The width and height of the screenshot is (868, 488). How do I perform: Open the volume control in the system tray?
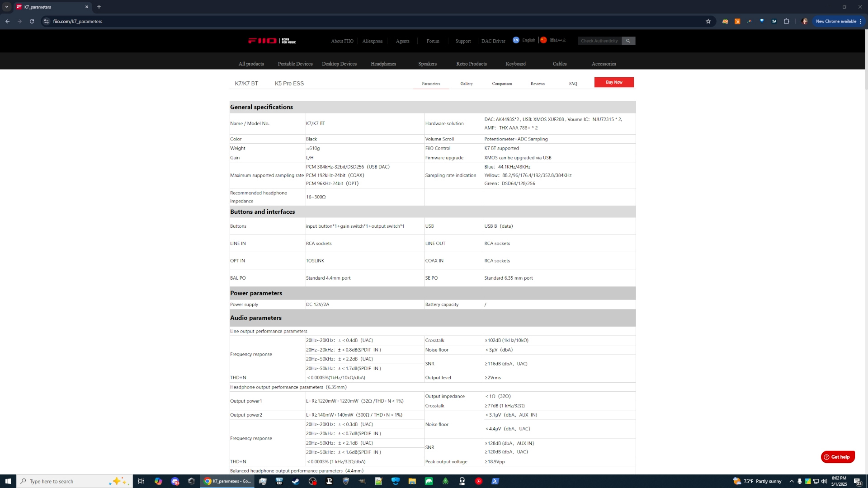tap(824, 481)
